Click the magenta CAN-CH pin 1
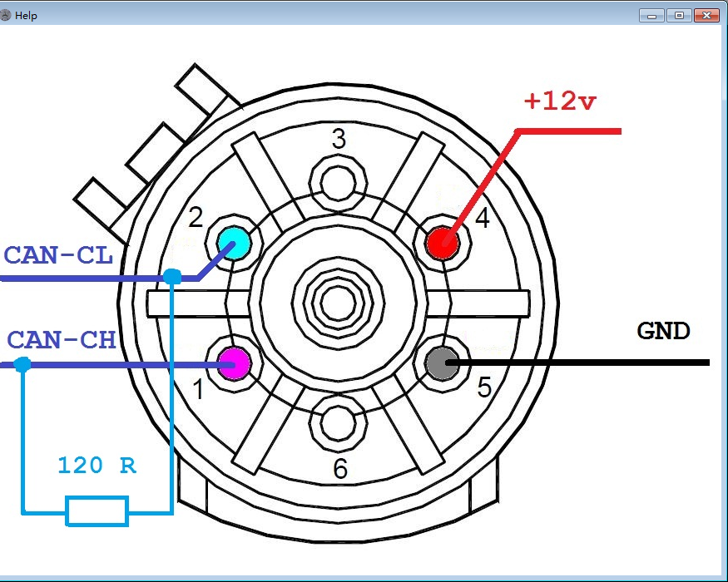 234,363
